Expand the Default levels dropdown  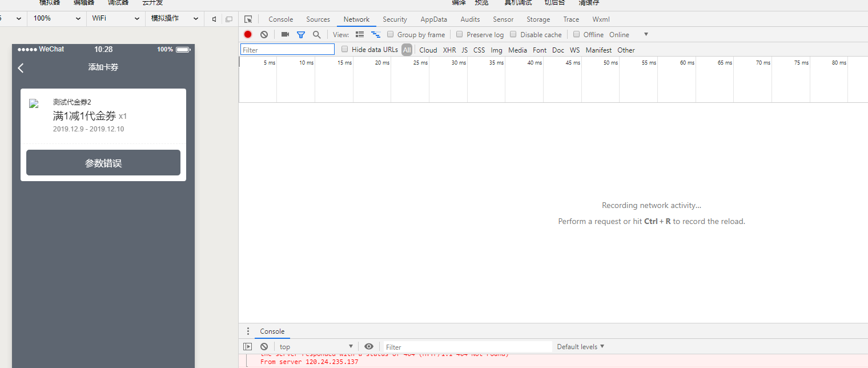tap(581, 347)
